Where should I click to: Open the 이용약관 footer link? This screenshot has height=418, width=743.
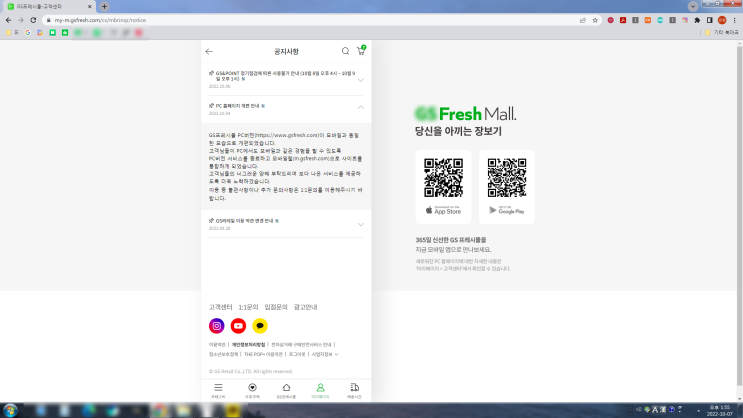217,345
